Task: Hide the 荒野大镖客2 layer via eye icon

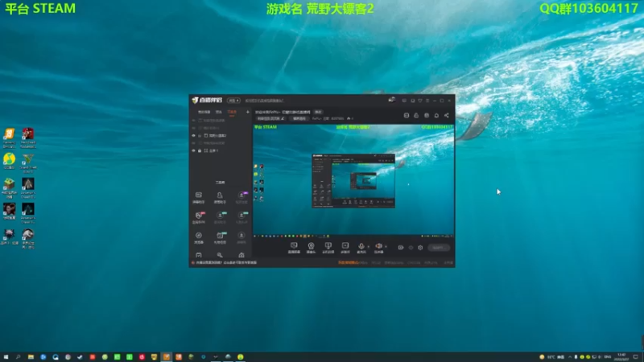Action: click(193, 135)
